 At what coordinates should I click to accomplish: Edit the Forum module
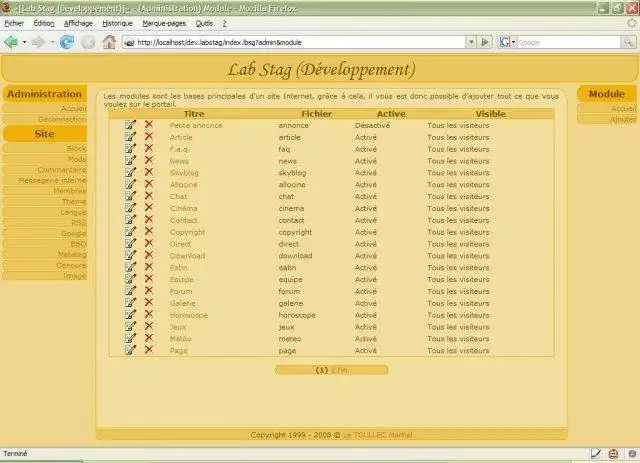pos(130,291)
